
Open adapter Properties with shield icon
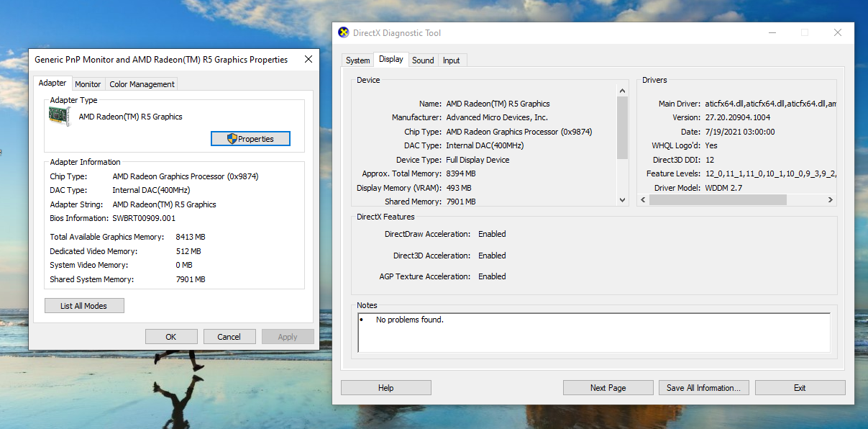click(x=250, y=138)
